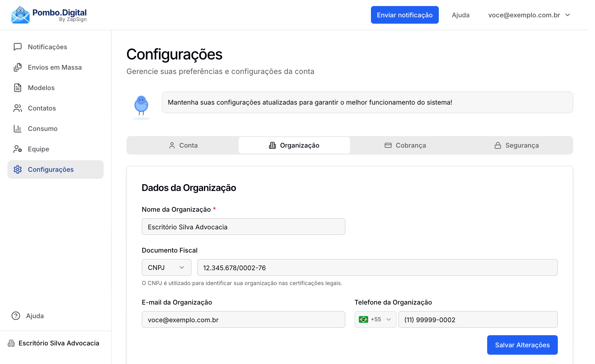
Task: Expand the account menu chevron
Action: [568, 15]
